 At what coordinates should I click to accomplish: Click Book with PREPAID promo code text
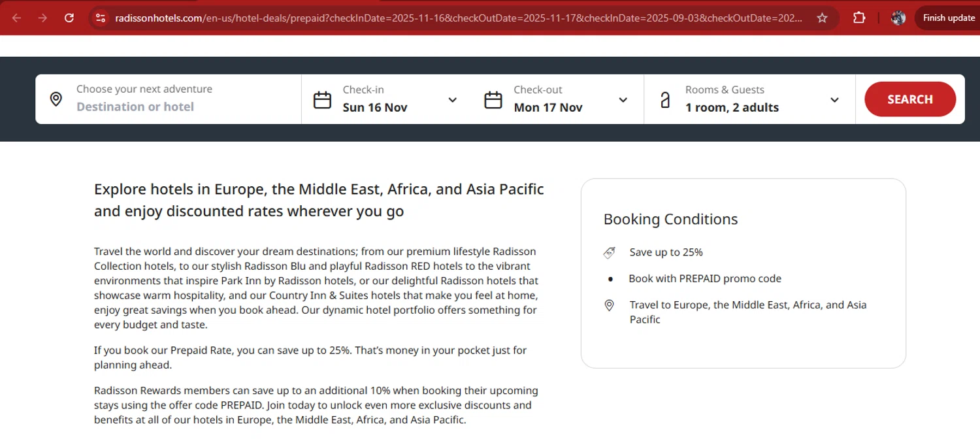pos(705,278)
